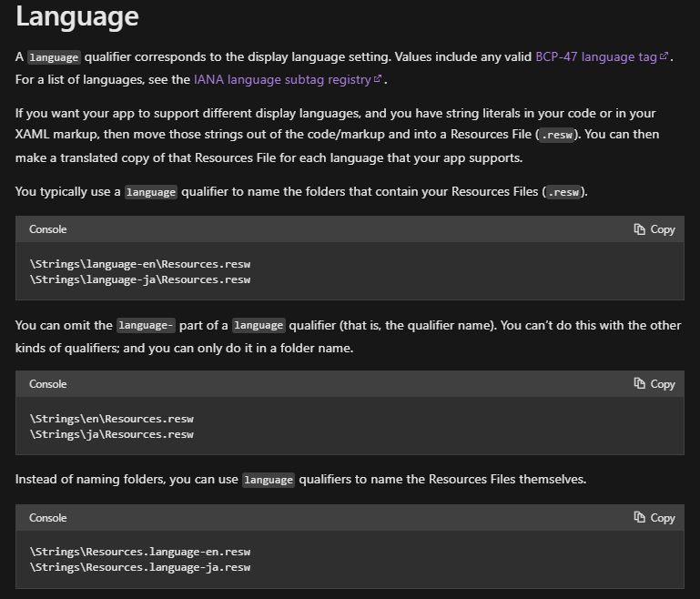Open the IANA language subtag registry link
The width and height of the screenshot is (700, 599).
[x=282, y=80]
